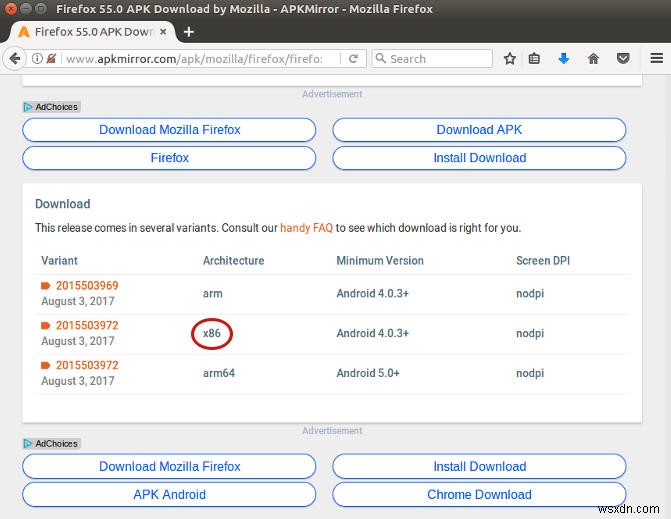Click the browser back arrow button
The width and height of the screenshot is (671, 519).
pyautogui.click(x=15, y=58)
